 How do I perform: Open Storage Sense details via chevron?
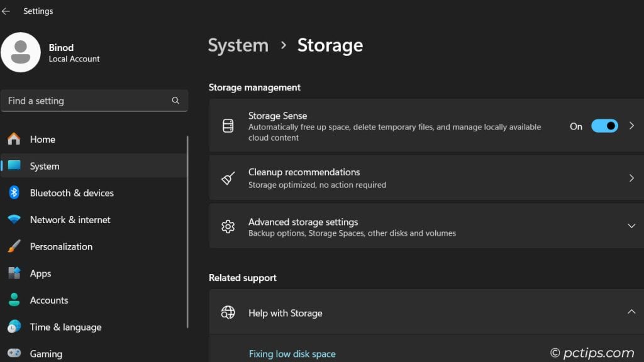point(631,126)
